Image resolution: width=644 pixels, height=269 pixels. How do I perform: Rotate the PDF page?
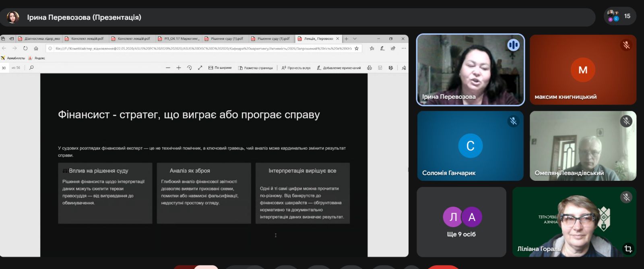190,68
